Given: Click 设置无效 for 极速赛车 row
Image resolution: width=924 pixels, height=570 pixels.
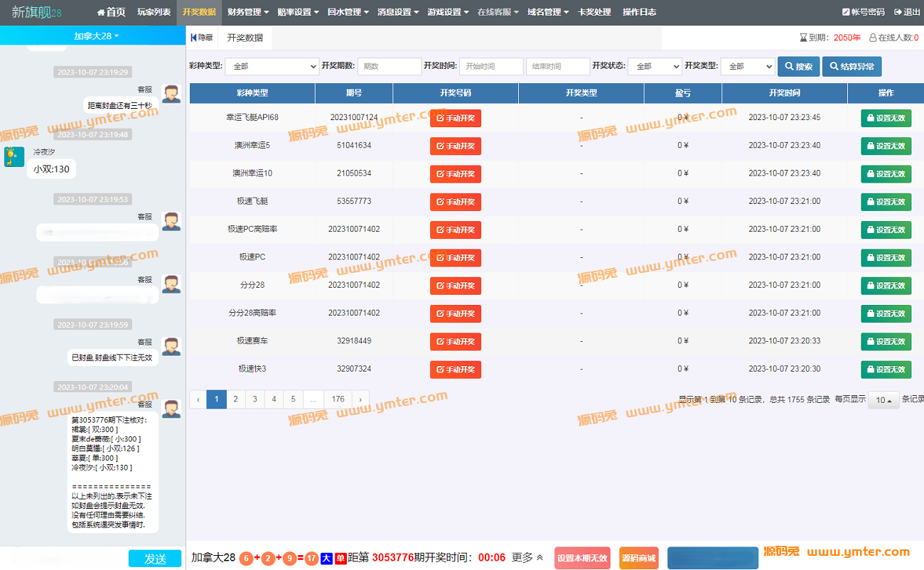Looking at the screenshot, I should [x=886, y=341].
